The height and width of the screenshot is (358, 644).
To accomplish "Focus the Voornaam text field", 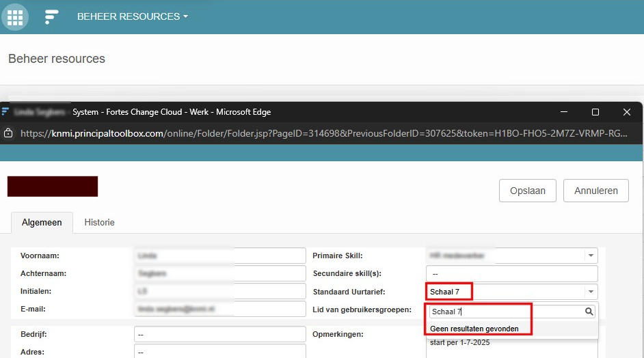I will click(219, 256).
